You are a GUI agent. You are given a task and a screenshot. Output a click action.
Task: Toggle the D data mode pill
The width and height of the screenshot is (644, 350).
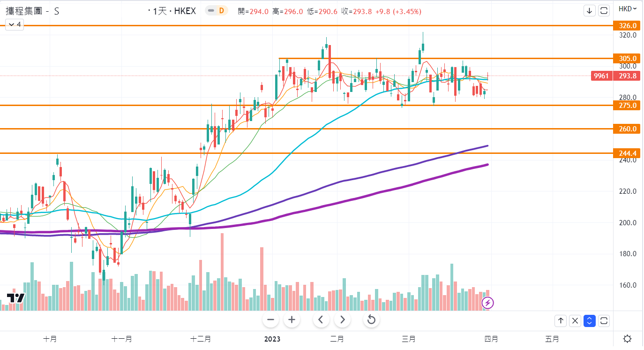[x=217, y=11]
